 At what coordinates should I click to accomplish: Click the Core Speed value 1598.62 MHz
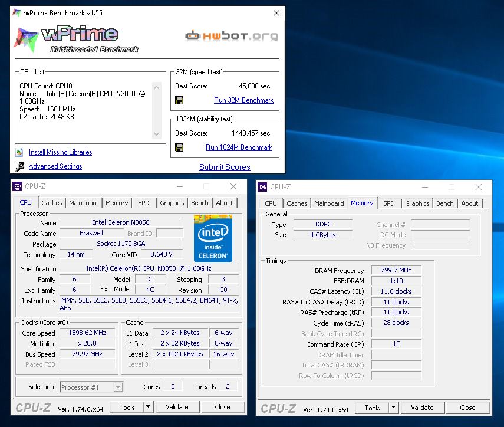[x=87, y=333]
